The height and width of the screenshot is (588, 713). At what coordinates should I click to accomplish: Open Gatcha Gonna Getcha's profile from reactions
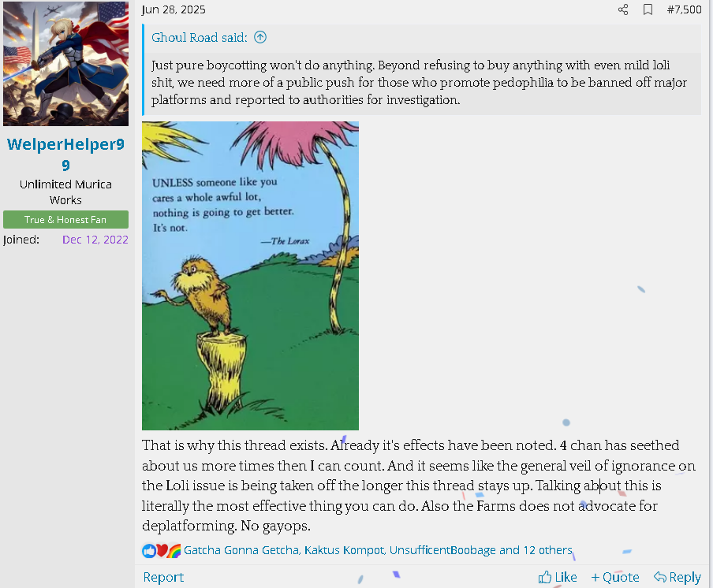point(241,550)
